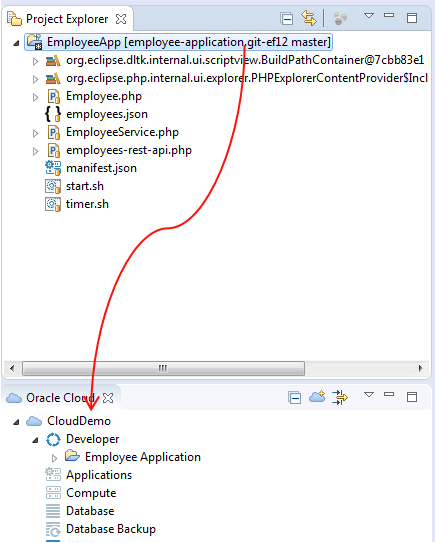Select the org.eclipse.dltk BuildPathContainer entry
This screenshot has width=435, height=543.
tap(245, 60)
